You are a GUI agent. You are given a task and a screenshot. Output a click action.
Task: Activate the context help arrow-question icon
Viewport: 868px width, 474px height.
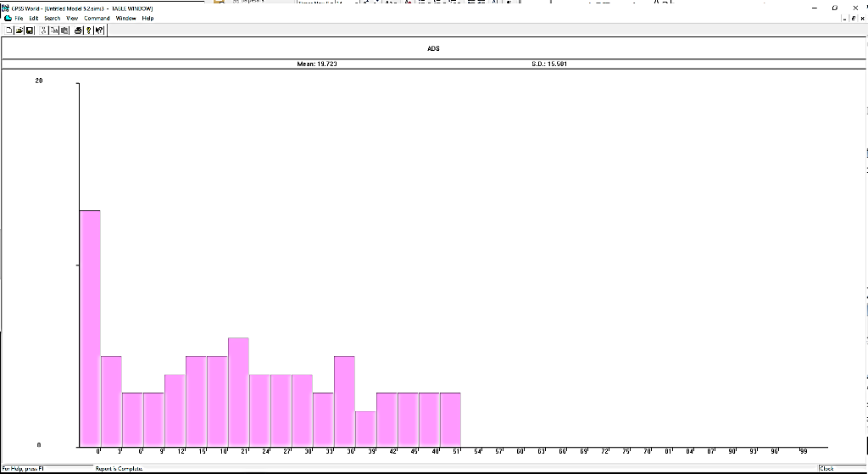pyautogui.click(x=99, y=31)
